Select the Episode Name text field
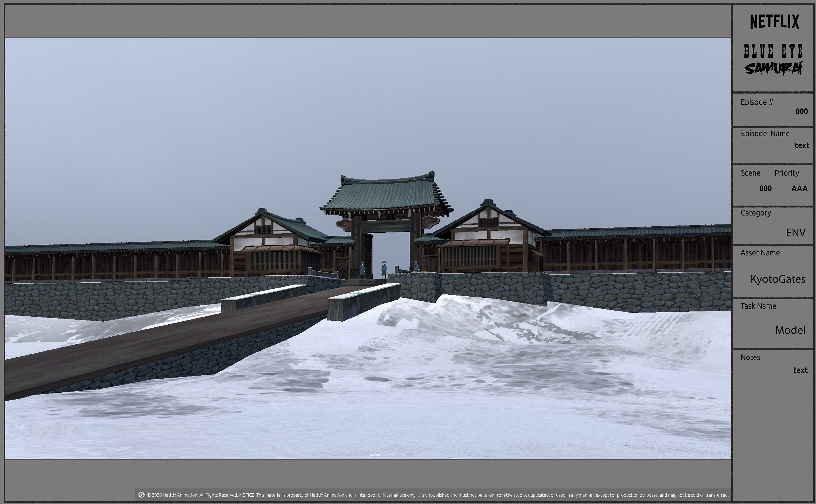The width and height of the screenshot is (816, 504). tap(802, 145)
